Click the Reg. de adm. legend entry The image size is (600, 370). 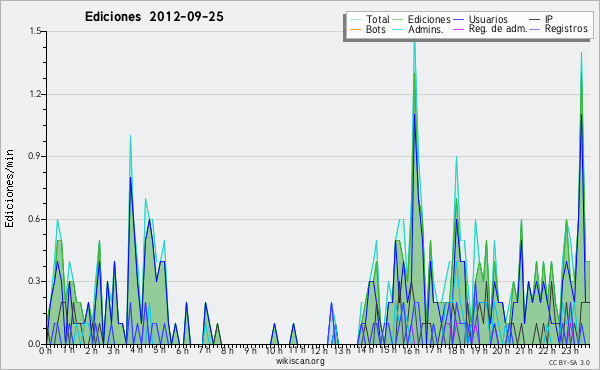click(x=490, y=29)
